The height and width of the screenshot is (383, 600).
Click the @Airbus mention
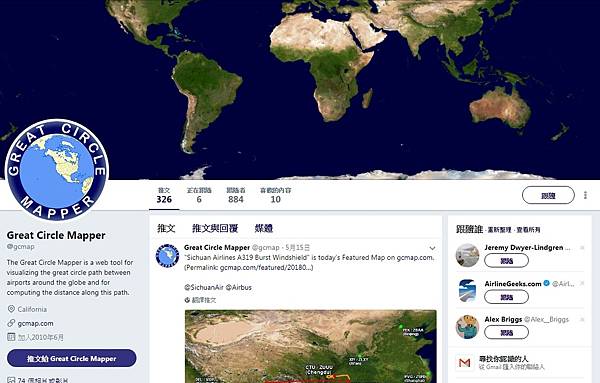tap(239, 287)
